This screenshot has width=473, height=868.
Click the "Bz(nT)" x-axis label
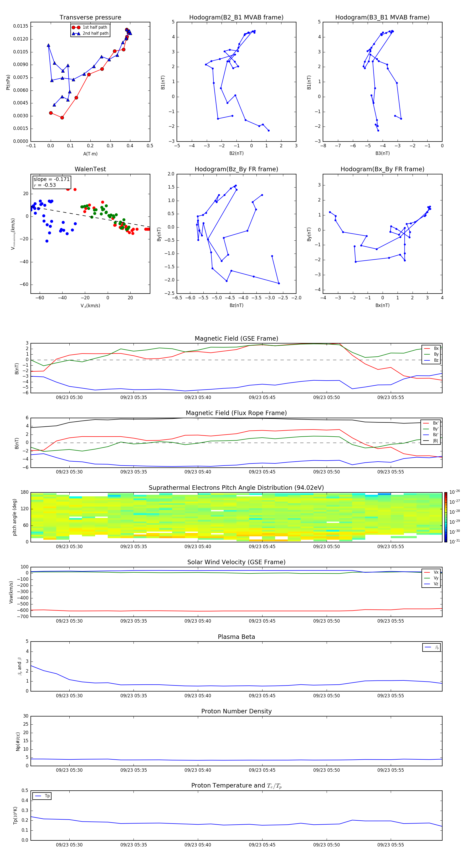pyautogui.click(x=236, y=305)
